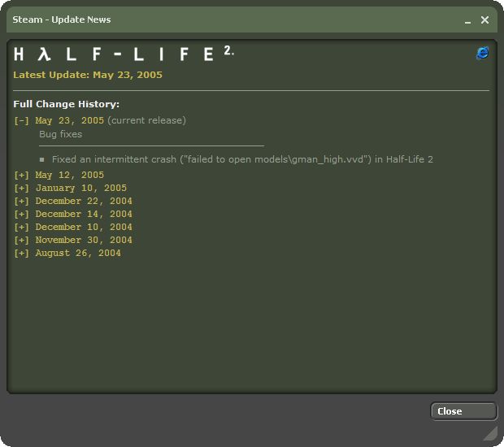Click the Close button
Viewport: 504px width, 447px height.
pyautogui.click(x=463, y=411)
